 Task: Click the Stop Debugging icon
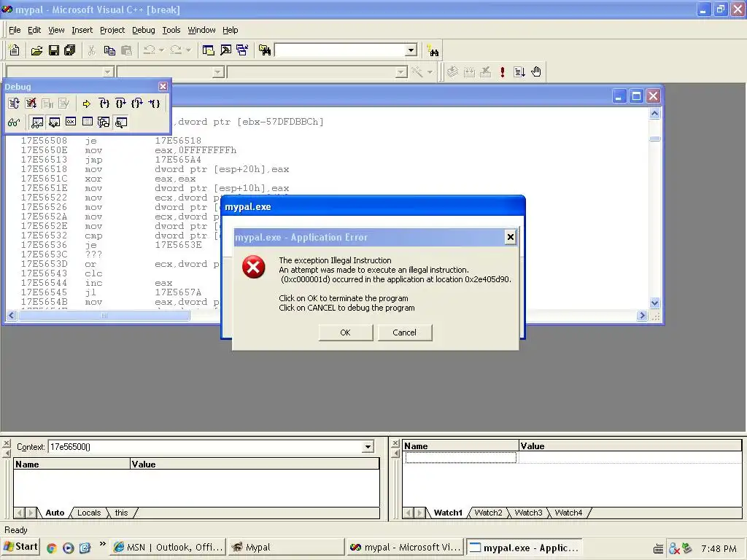coord(31,104)
